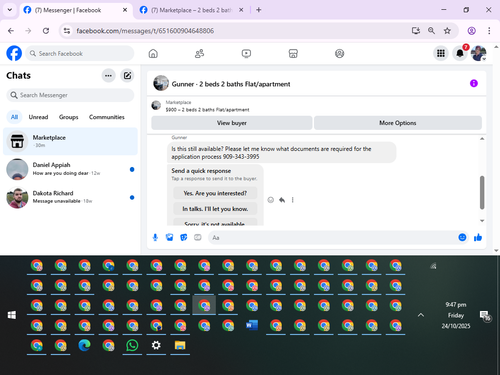Select the Groups chats filter
Viewport: 500px width, 375px height.
pos(68,117)
